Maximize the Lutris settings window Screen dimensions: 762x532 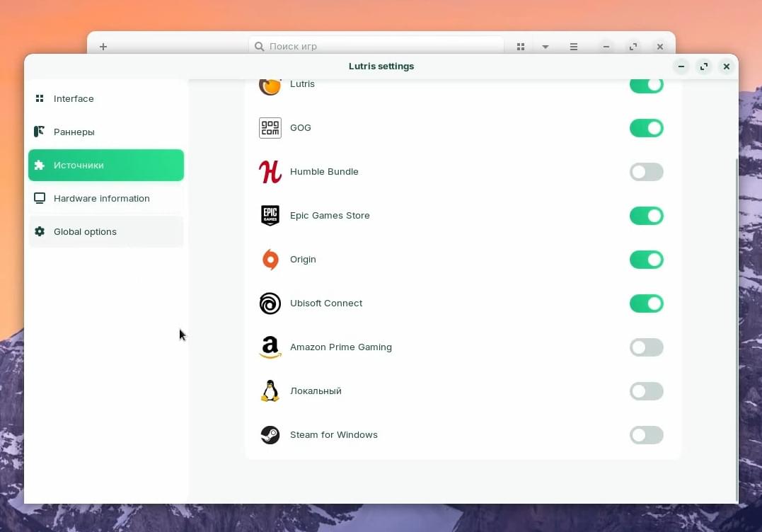704,66
